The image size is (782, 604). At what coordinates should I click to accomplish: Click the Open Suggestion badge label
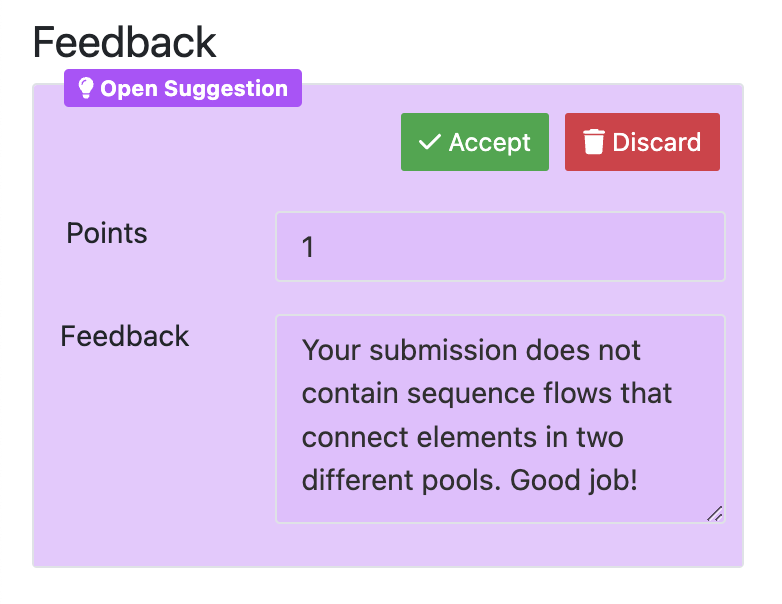point(193,88)
